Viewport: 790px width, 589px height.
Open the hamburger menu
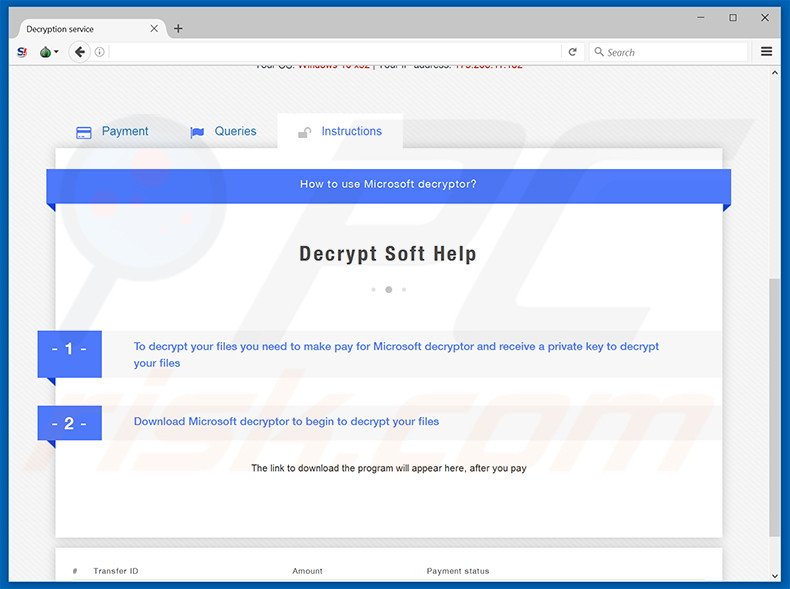point(766,51)
